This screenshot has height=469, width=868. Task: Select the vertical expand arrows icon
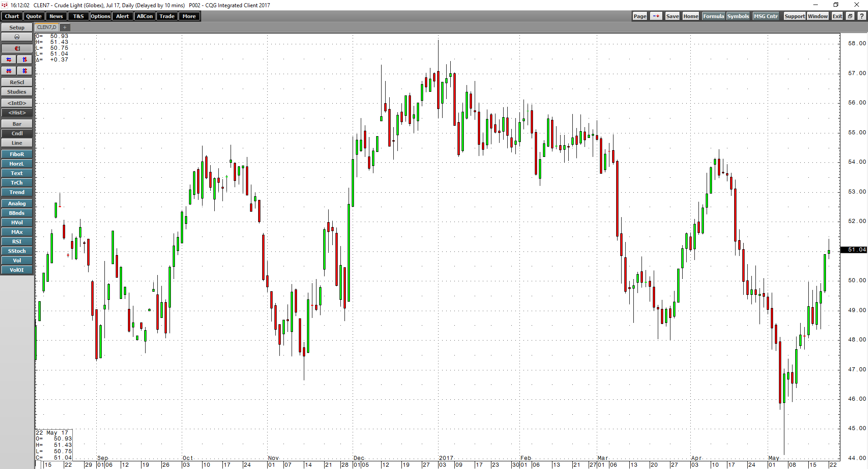(24, 59)
